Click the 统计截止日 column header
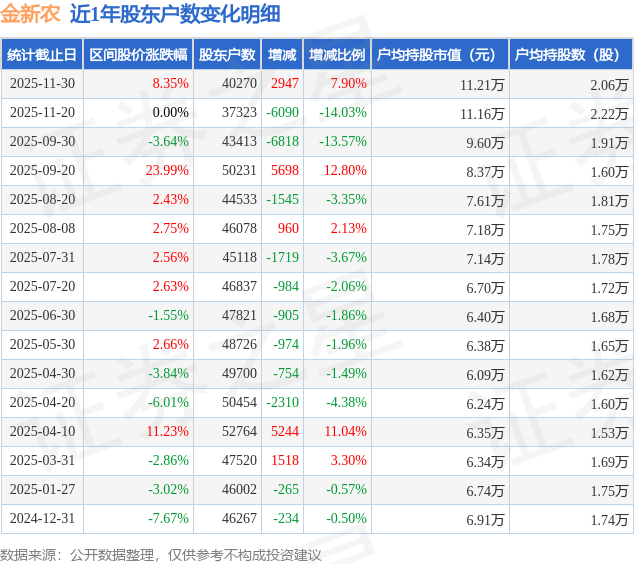 click(42, 55)
